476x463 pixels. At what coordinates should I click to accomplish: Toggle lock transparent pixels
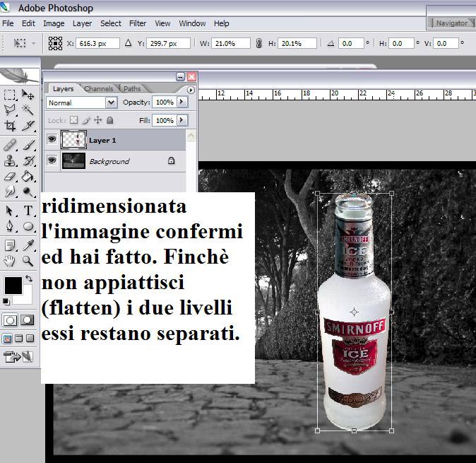73,120
